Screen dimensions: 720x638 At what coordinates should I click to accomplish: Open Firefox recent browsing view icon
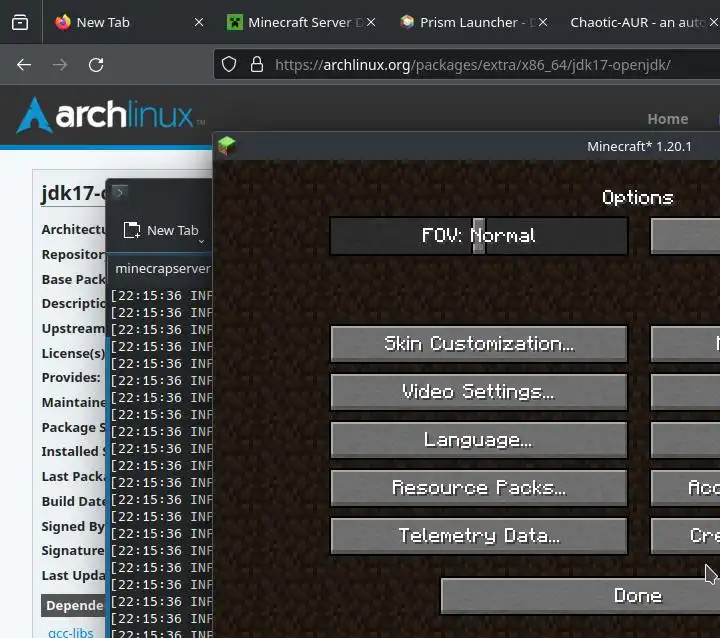click(x=20, y=22)
